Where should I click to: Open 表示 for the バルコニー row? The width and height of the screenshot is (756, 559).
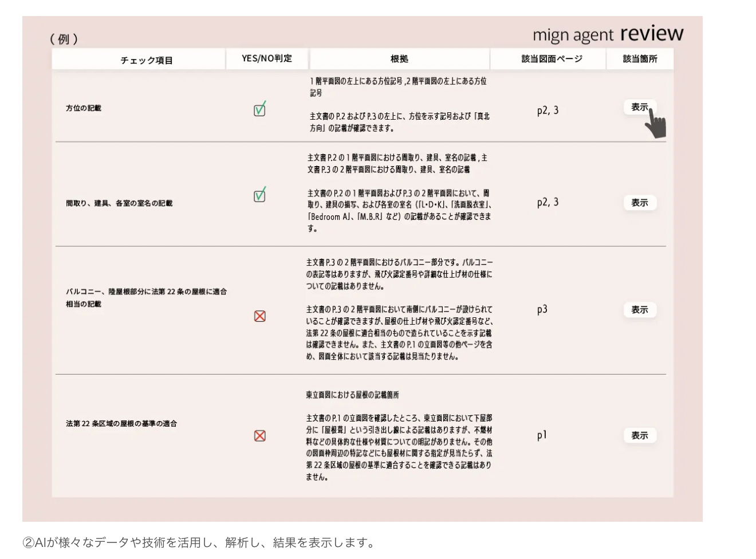click(x=639, y=310)
